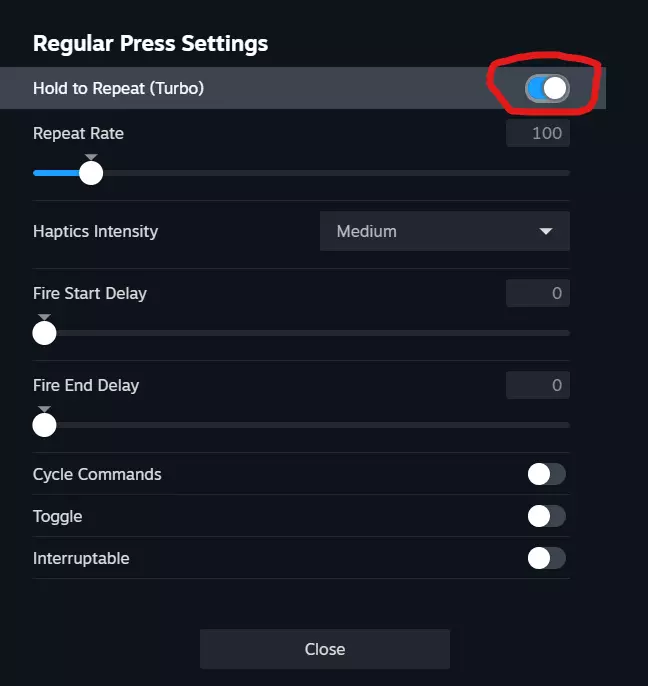Disable the Hold to Repeat (Turbo) toggle

click(546, 89)
